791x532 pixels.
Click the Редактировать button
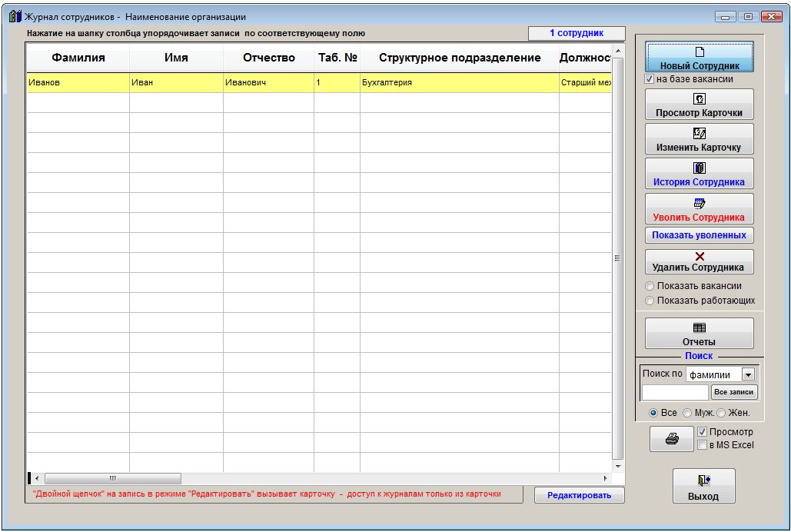(579, 495)
